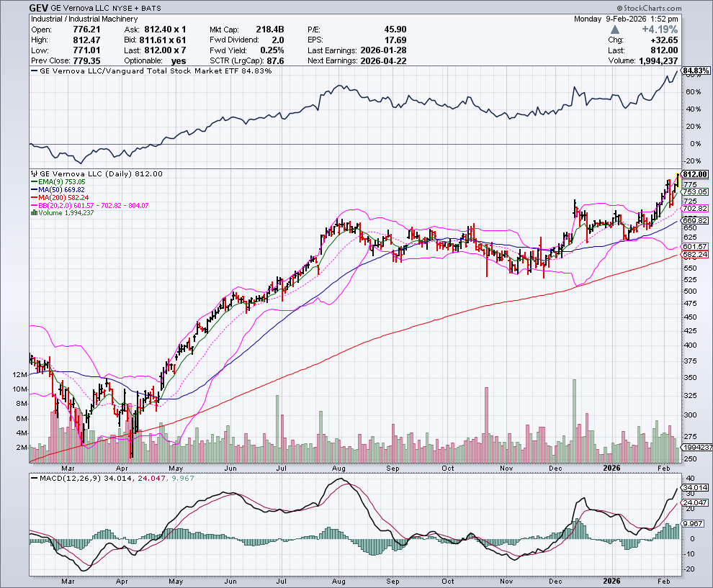Click the candlestick icon beside GE Vernova LLC (Daily)
Viewport: 713px width, 588px height.
32,173
